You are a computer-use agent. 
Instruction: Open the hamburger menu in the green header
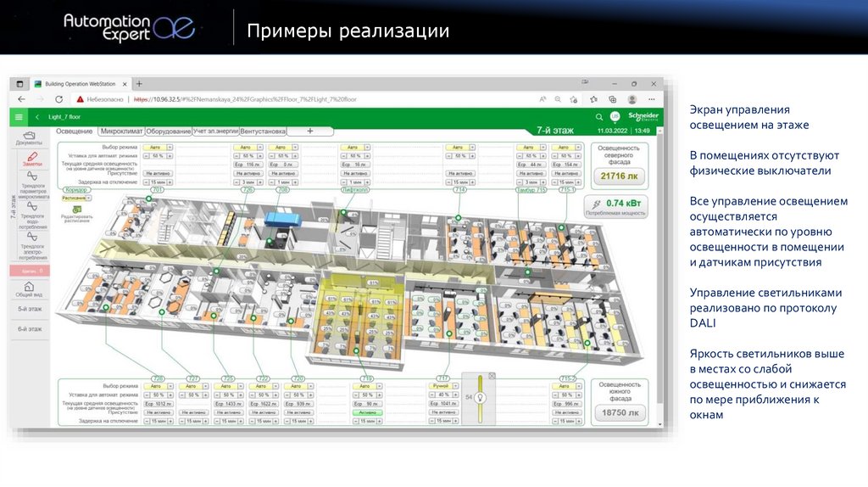[x=19, y=117]
